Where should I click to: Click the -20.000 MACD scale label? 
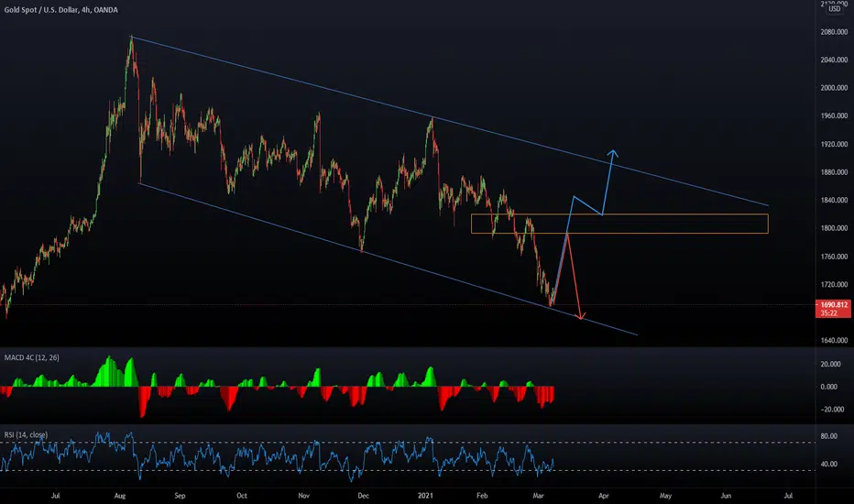point(830,410)
